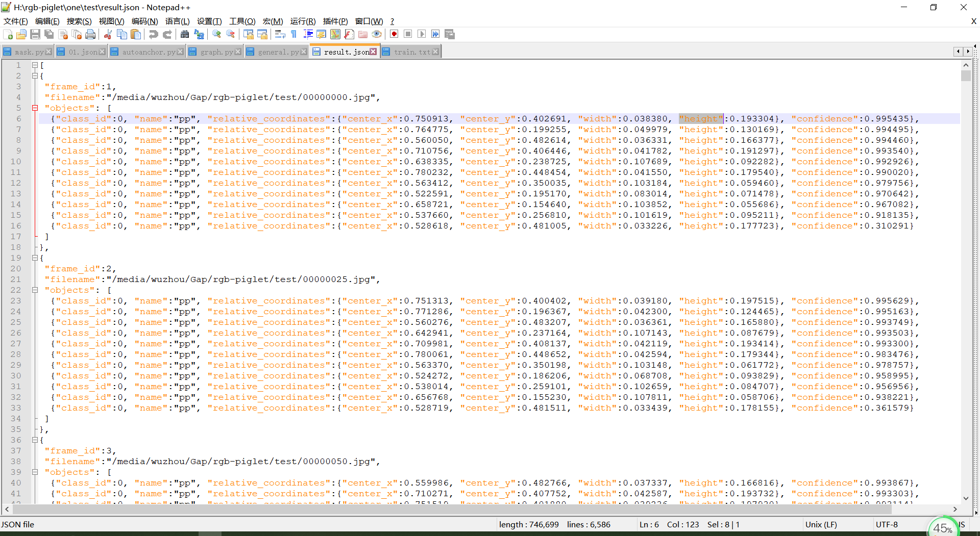Screen dimensions: 980x536
Task: Toggle show all characters
Action: (x=294, y=34)
